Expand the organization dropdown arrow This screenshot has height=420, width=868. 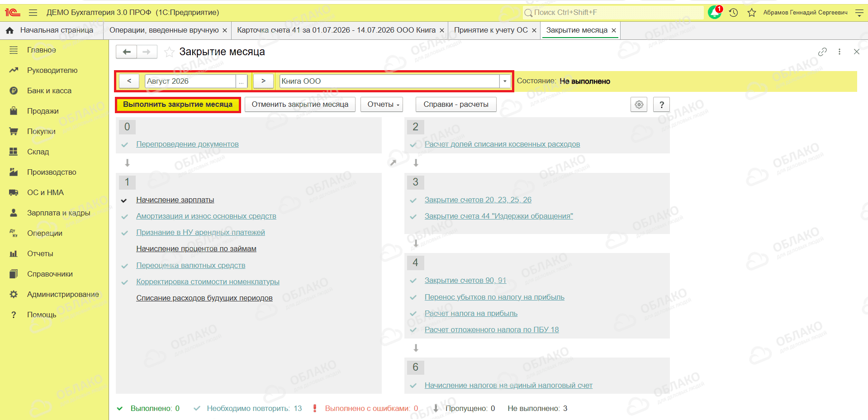pos(505,81)
